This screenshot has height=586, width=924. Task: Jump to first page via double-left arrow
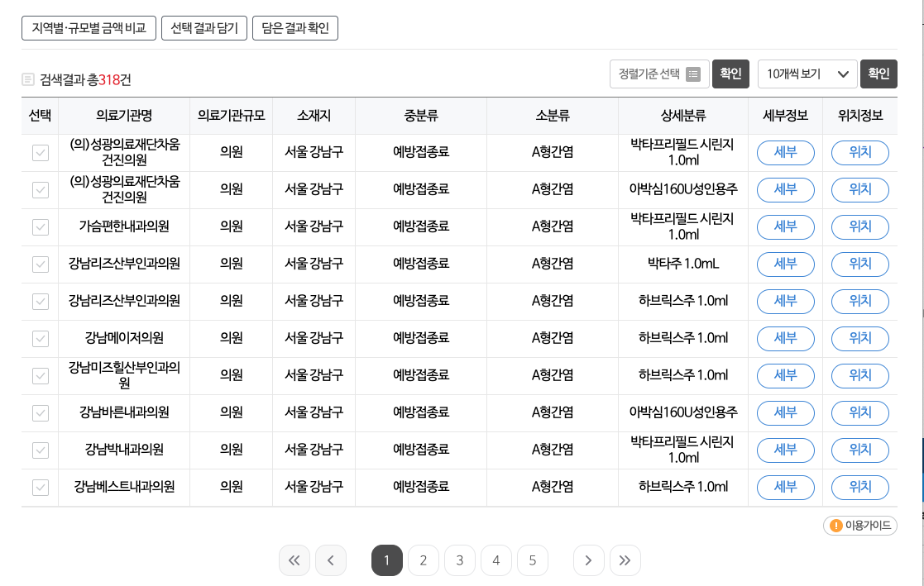point(294,560)
